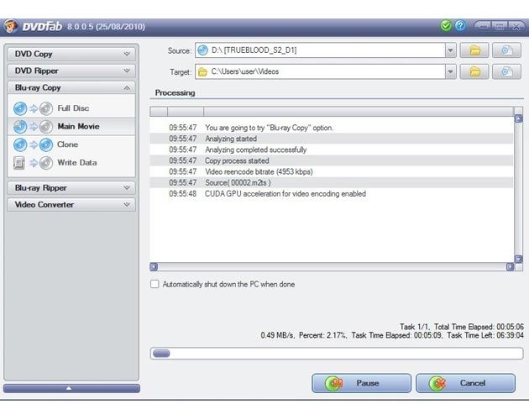The width and height of the screenshot is (529, 420).
Task: Click the DVDFab mascot logo icon
Action: click(x=11, y=27)
